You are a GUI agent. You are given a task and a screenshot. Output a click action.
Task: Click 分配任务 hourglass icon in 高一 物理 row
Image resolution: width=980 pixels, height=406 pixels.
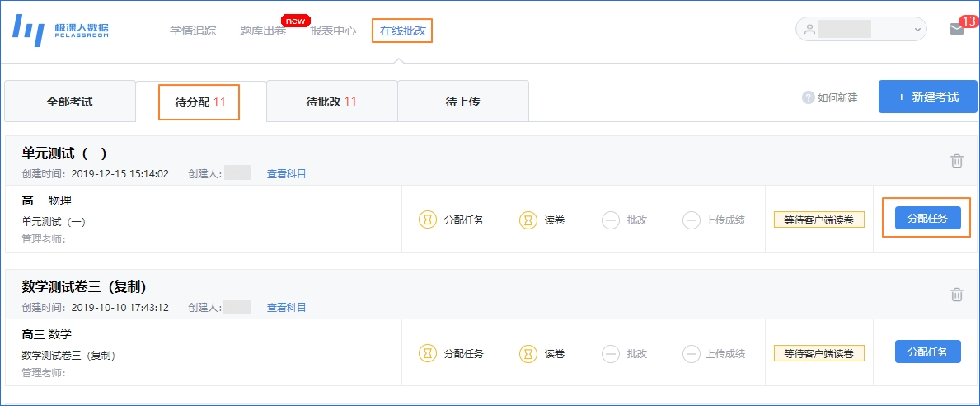click(x=428, y=220)
